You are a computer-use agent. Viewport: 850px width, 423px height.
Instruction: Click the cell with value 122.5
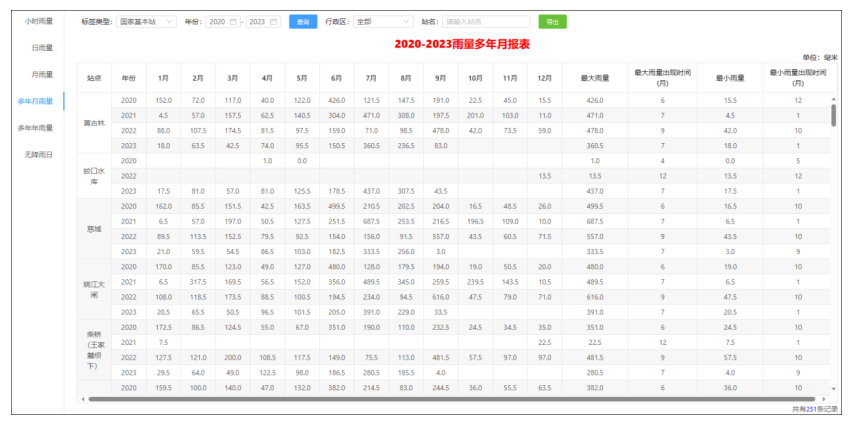(267, 374)
